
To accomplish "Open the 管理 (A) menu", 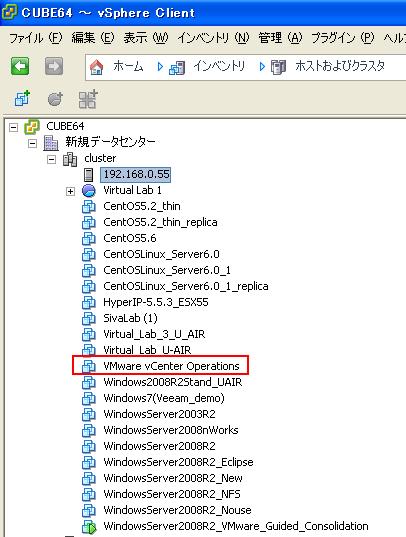I will click(280, 38).
